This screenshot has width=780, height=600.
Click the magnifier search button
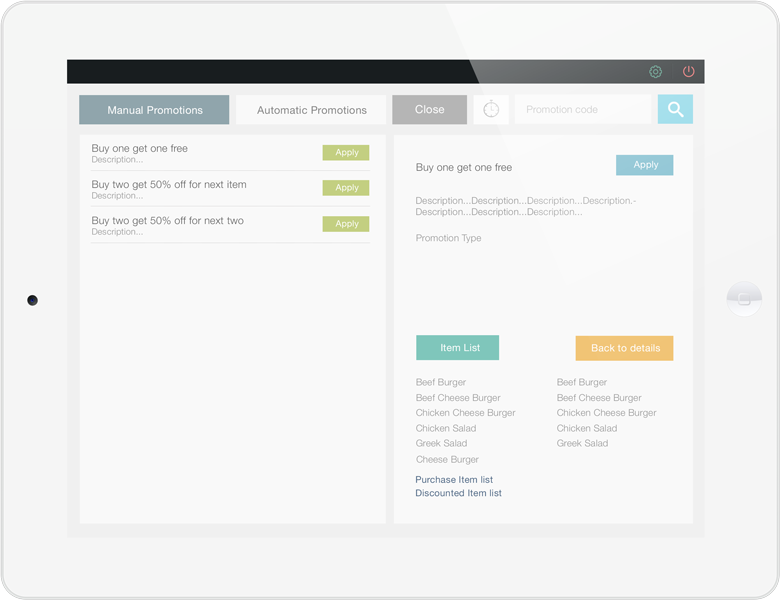(675, 110)
